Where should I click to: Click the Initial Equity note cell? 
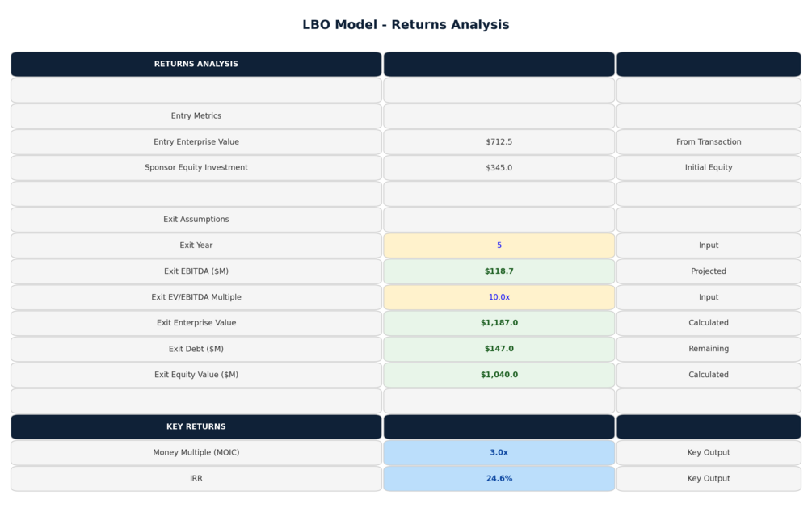[709, 168]
